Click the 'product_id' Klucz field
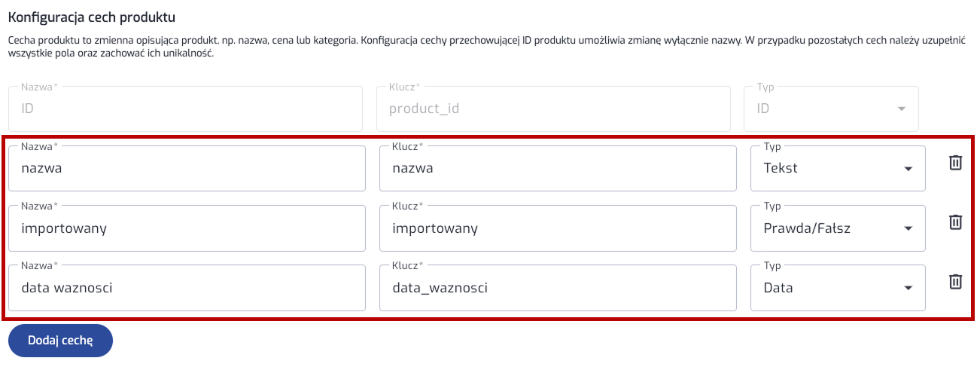Screen dimensions: 980x370 [x=553, y=109]
